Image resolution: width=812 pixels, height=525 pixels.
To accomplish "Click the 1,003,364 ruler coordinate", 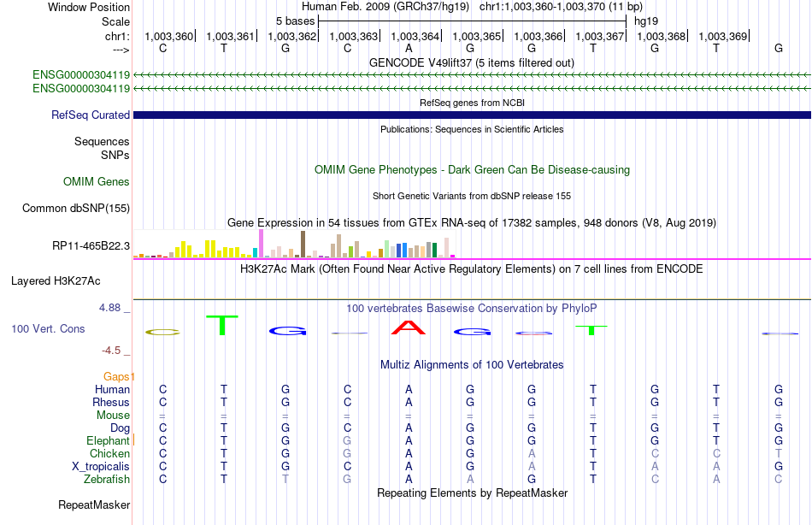I will pos(415,36).
